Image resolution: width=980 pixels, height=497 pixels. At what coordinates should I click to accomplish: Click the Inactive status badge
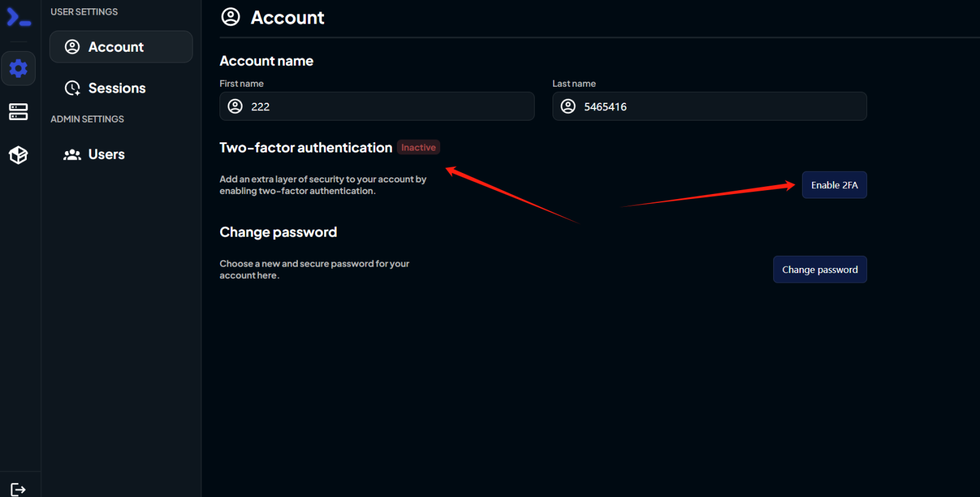point(418,147)
